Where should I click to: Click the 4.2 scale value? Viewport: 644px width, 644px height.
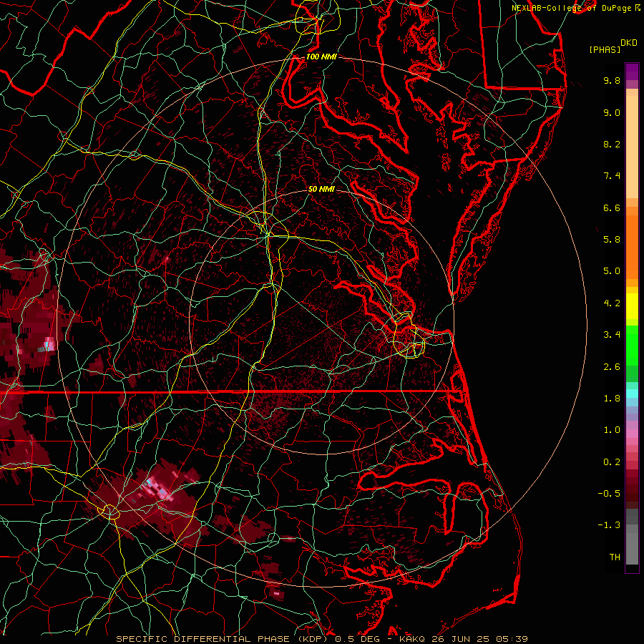coord(612,303)
